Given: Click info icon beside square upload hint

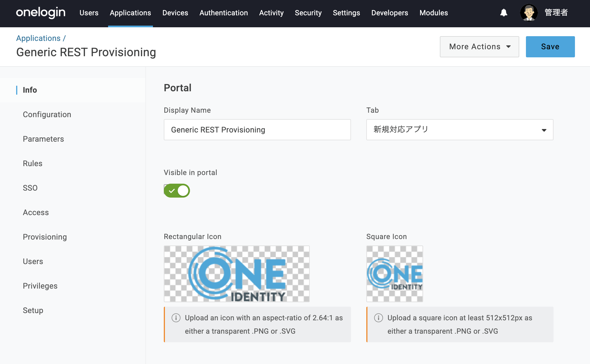Looking at the screenshot, I should [378, 318].
